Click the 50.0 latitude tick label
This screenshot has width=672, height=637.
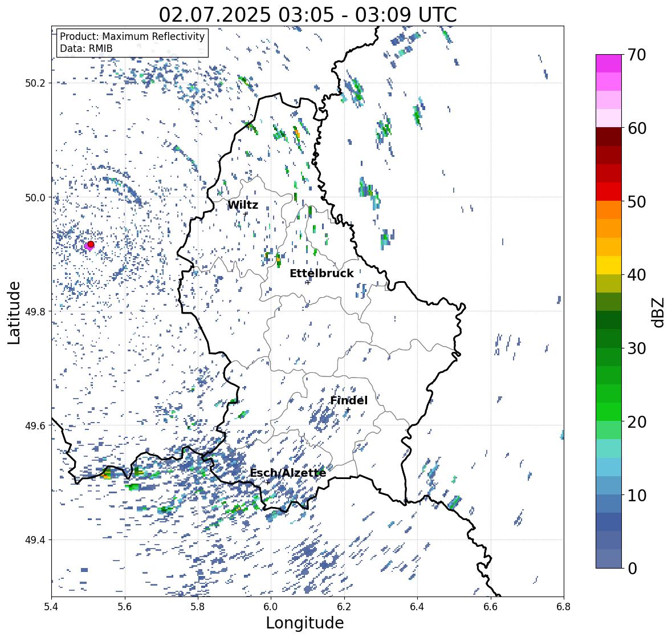pos(35,198)
